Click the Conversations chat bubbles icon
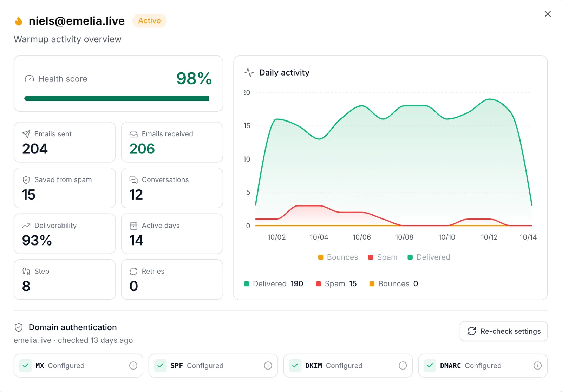This screenshot has height=392, width=562. [x=133, y=180]
